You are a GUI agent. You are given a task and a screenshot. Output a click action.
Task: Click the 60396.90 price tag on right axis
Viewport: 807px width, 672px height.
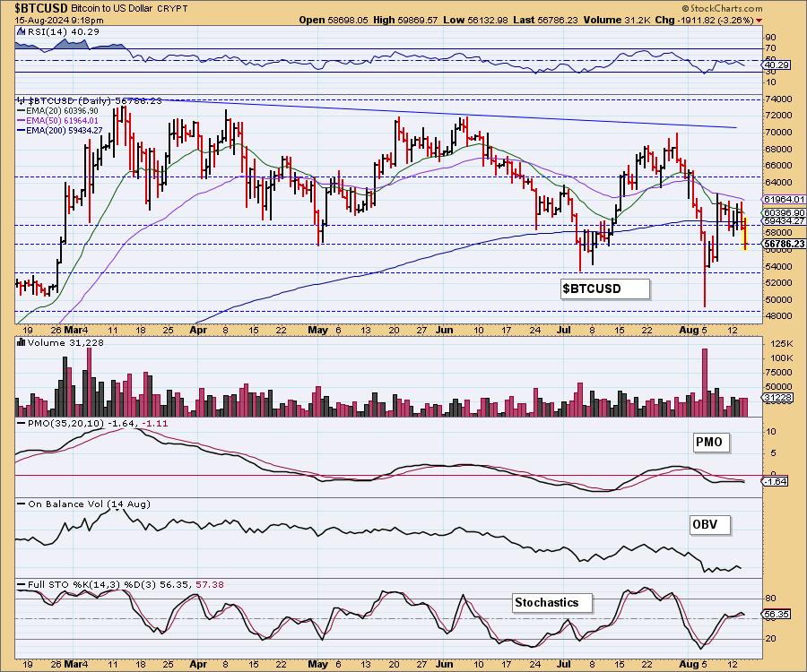click(x=784, y=213)
